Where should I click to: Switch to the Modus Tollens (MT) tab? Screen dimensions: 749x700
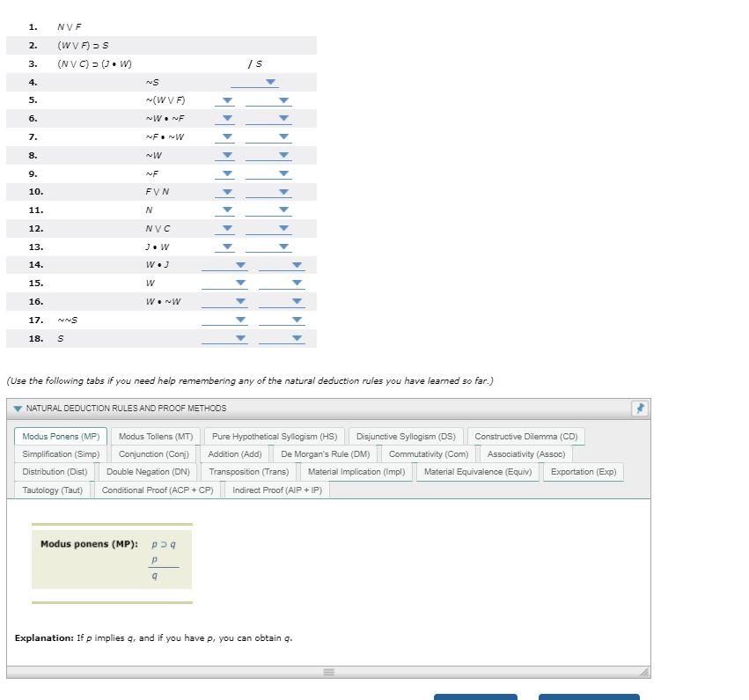pos(156,436)
